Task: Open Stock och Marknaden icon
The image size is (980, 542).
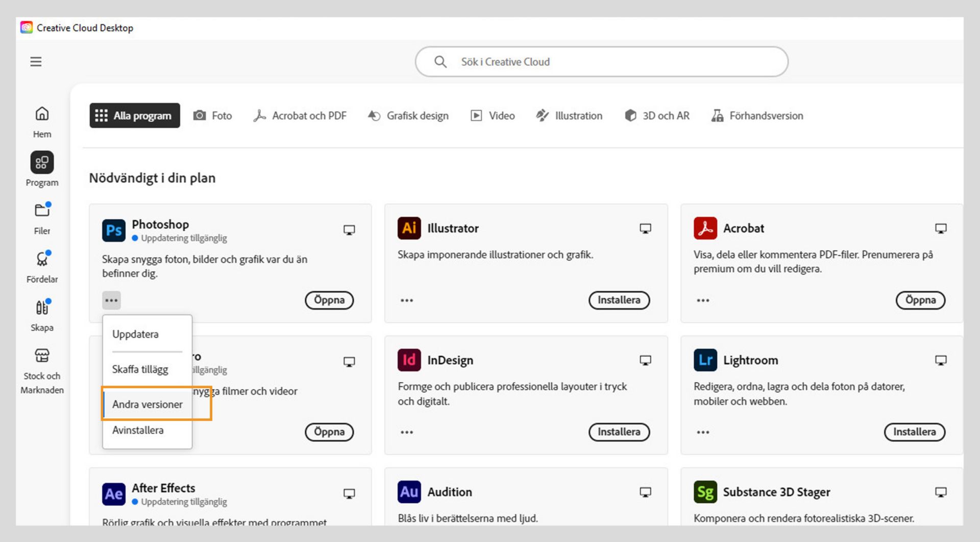Action: [x=42, y=356]
